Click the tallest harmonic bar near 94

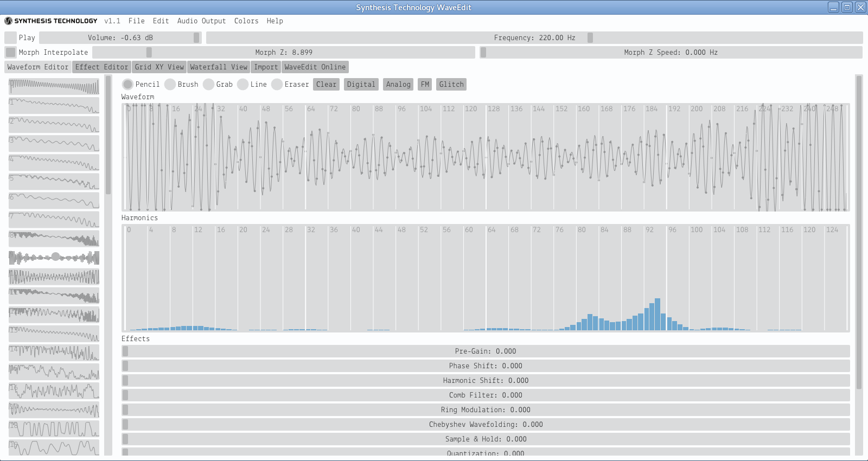click(658, 314)
